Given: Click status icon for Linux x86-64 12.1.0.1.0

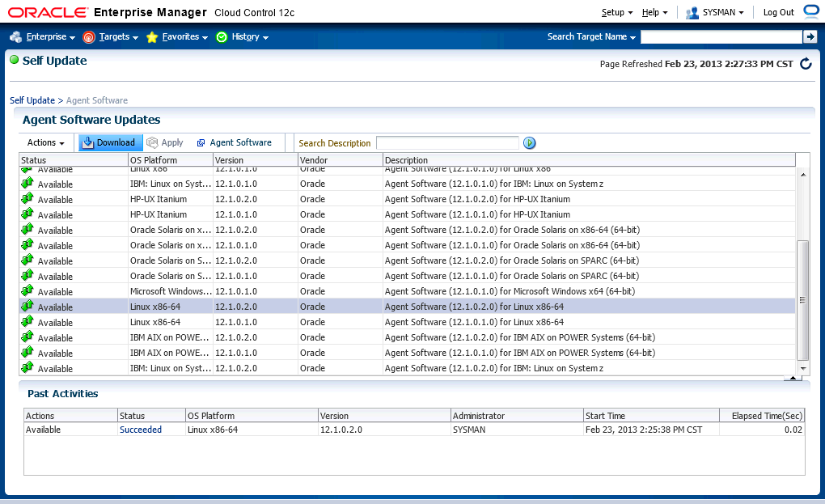Looking at the screenshot, I should point(27,321).
